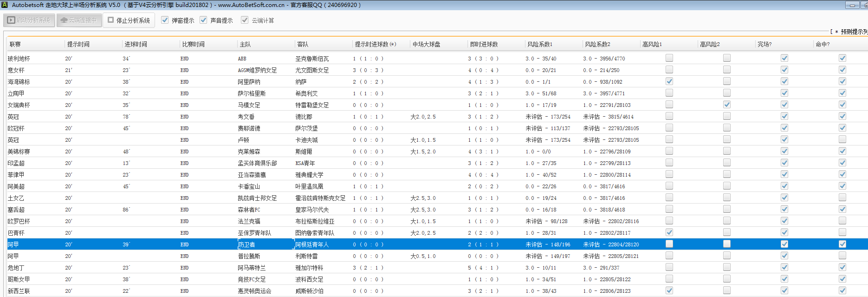Toggle 完场? checkbox in the 玻利地杯 row
868x297 pixels.
tap(784, 58)
